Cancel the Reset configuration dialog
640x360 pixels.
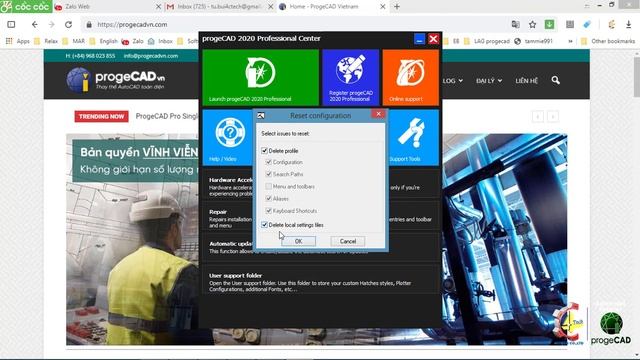[x=348, y=241]
